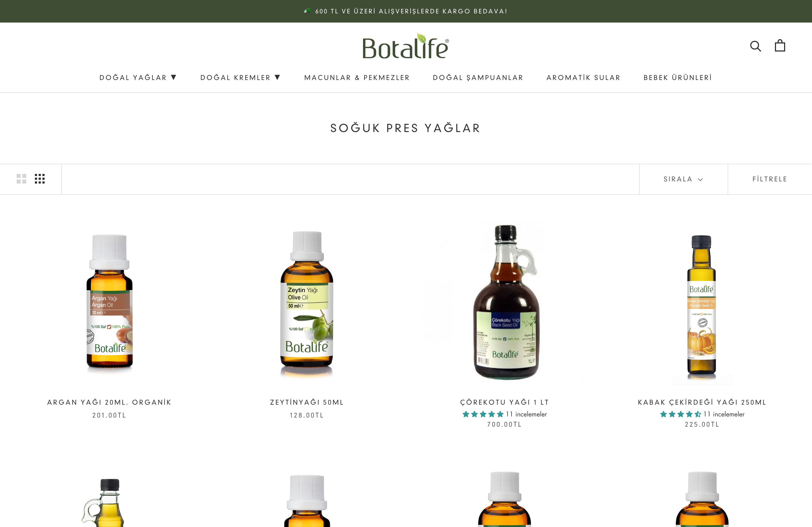The image size is (812, 527).
Task: Click star rating under Çörekotu Yağı
Action: point(483,414)
